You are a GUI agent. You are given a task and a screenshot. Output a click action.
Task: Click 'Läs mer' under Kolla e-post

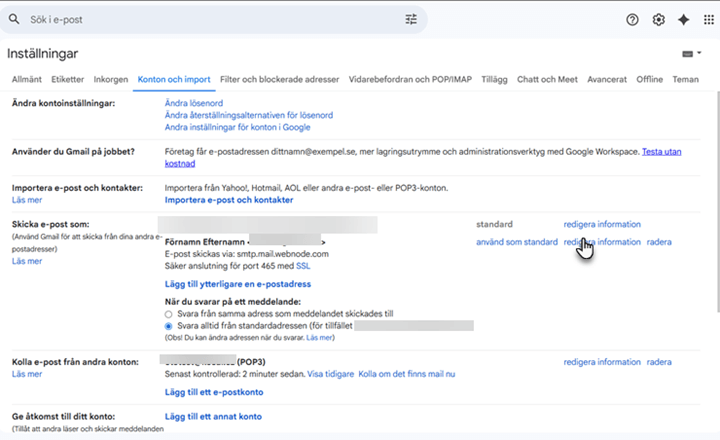pos(27,374)
